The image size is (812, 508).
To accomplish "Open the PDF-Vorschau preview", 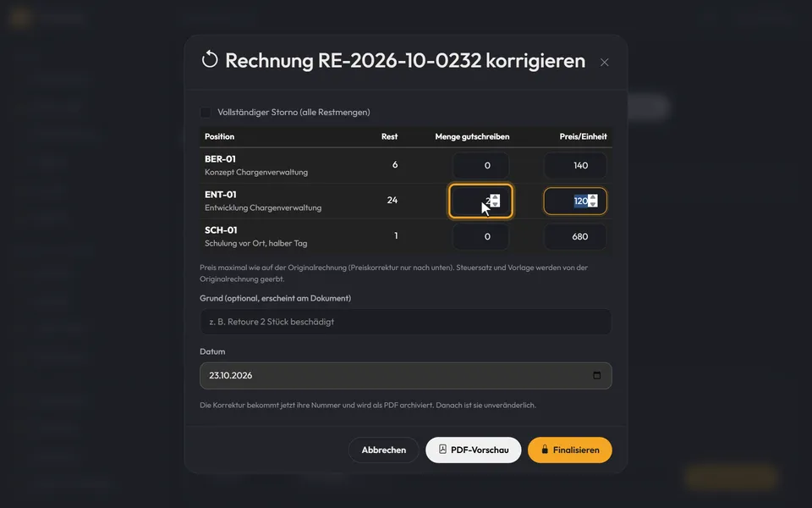I will pyautogui.click(x=474, y=450).
